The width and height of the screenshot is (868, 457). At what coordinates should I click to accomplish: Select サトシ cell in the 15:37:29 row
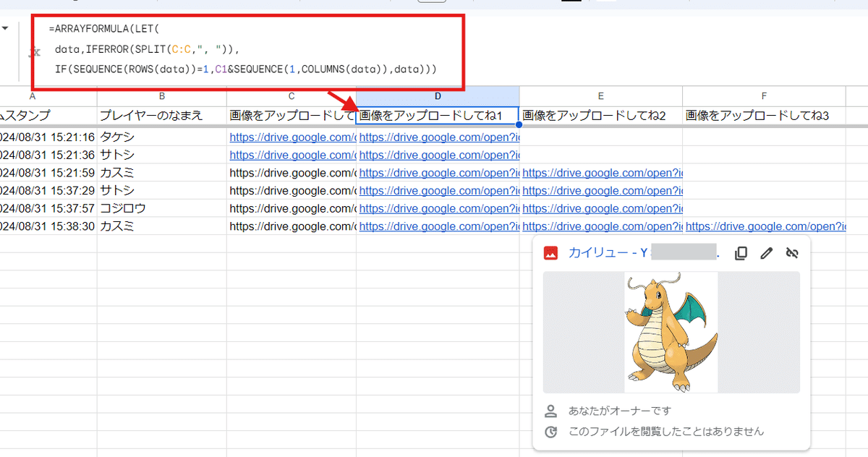[x=162, y=190]
